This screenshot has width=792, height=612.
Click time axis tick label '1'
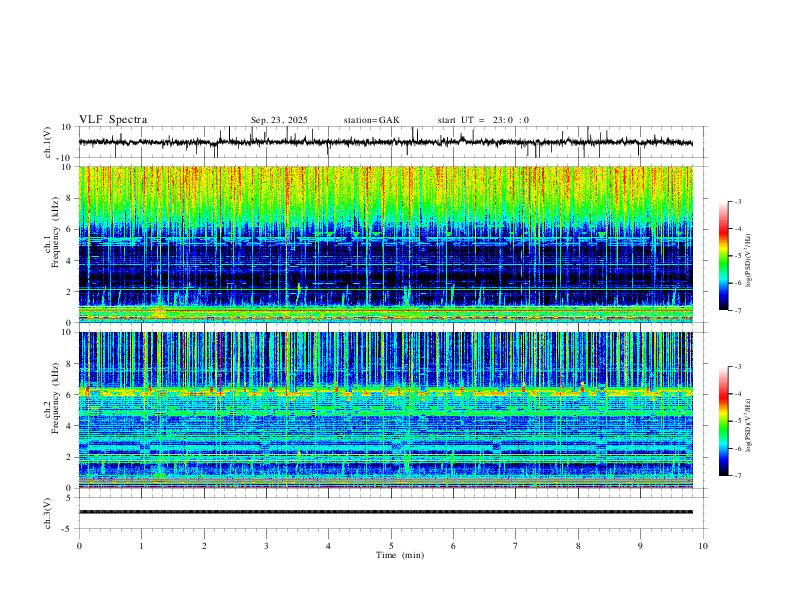[141, 546]
